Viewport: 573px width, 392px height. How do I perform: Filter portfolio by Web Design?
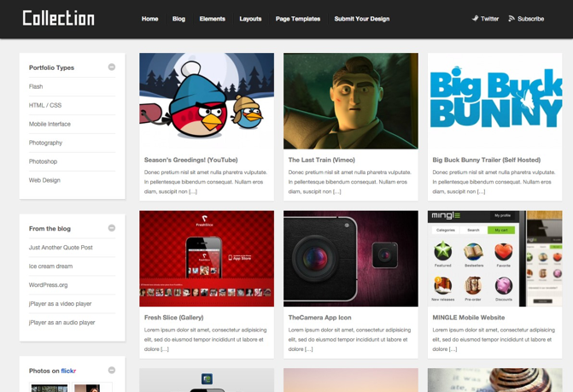[44, 180]
